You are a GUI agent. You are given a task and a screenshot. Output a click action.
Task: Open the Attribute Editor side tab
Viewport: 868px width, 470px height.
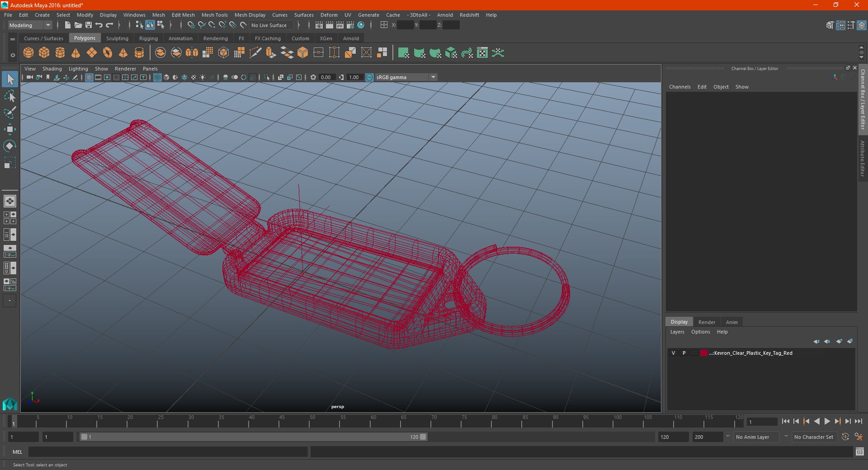click(x=863, y=158)
